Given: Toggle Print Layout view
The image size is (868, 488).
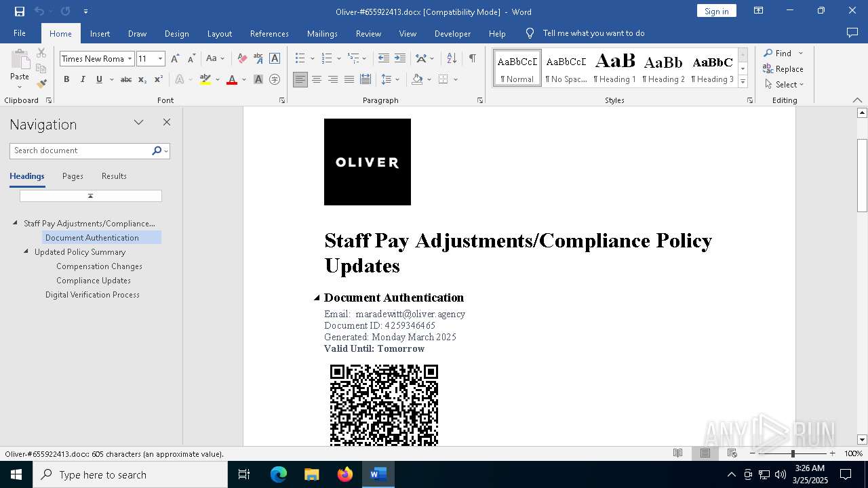Looking at the screenshot, I should (705, 453).
